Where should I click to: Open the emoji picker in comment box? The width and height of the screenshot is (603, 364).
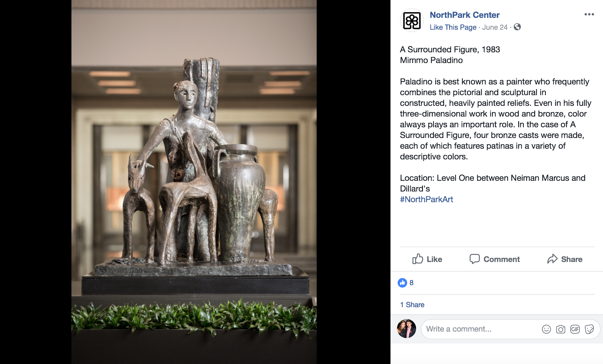click(546, 329)
